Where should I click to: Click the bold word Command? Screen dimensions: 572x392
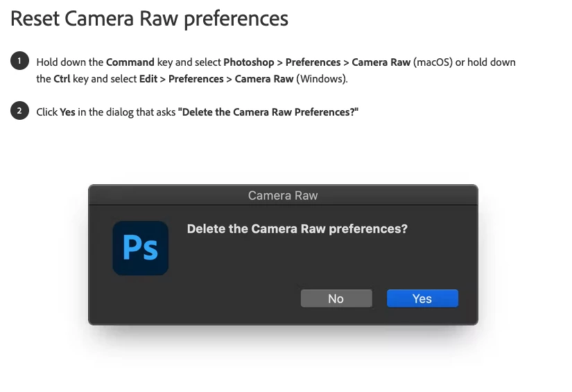point(130,62)
